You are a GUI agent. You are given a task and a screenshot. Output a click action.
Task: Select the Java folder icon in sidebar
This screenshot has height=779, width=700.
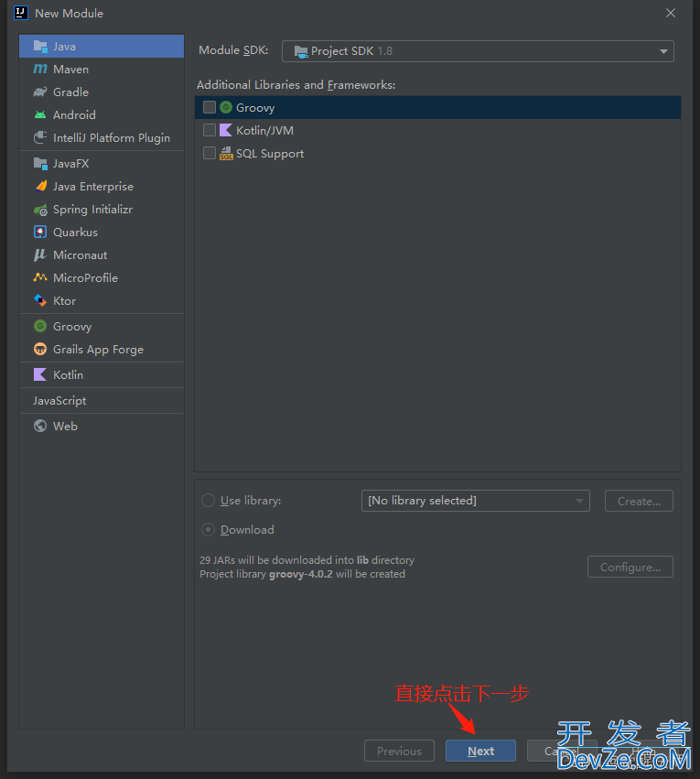tap(40, 46)
